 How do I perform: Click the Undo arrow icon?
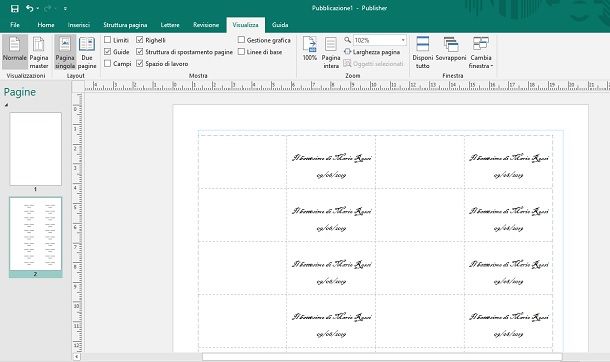pos(30,8)
